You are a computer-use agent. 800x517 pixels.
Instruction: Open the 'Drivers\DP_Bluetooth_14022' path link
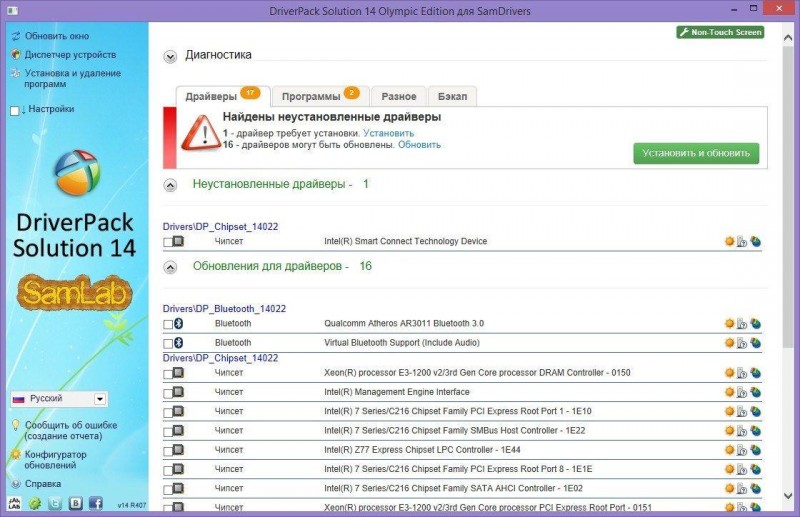224,309
